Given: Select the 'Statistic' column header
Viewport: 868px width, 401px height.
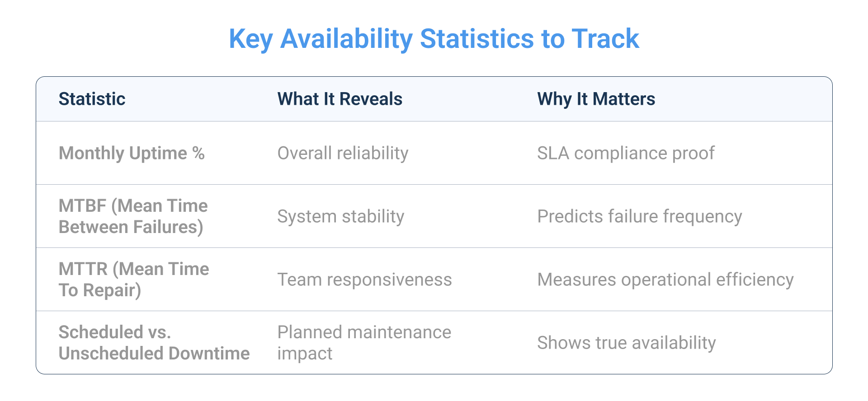Looking at the screenshot, I should coord(92,99).
